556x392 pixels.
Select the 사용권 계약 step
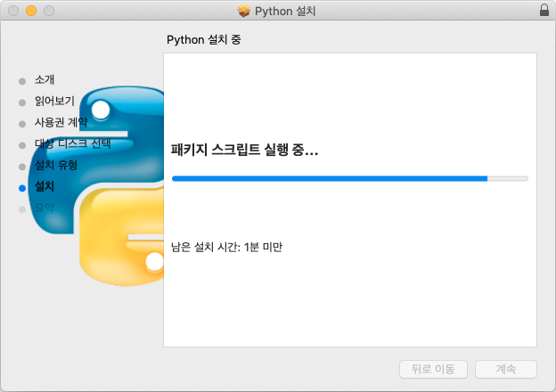coord(61,122)
